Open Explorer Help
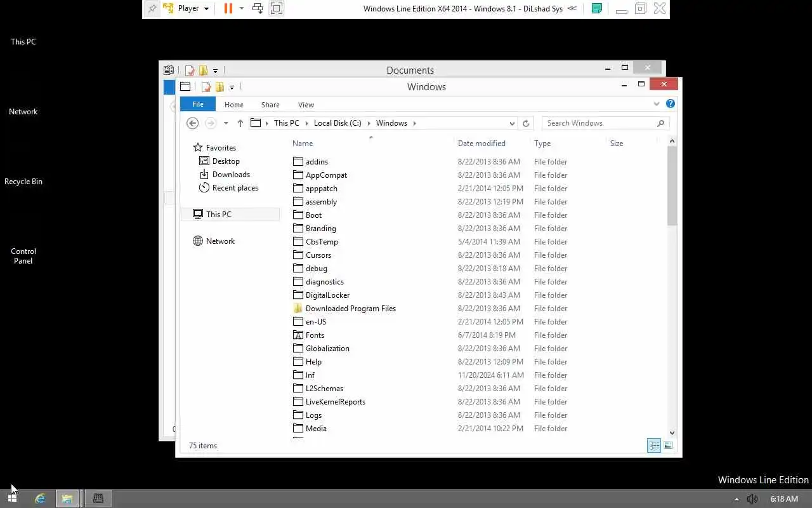This screenshot has width=812, height=508. click(671, 104)
